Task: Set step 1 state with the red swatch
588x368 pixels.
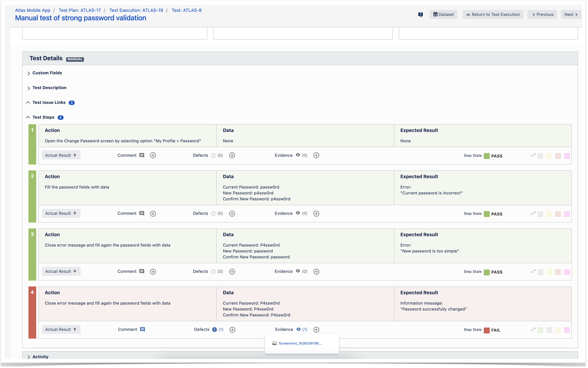Action: [558, 156]
